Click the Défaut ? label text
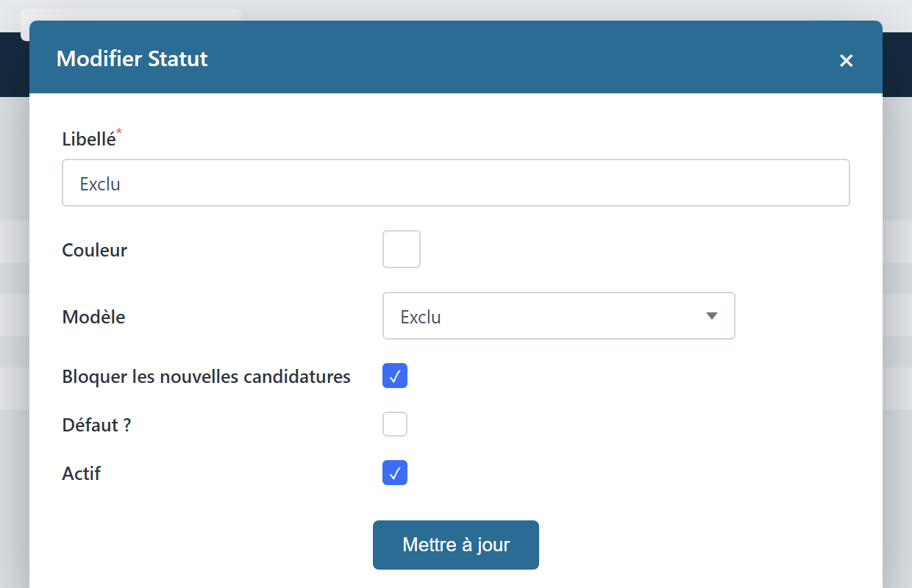 point(97,425)
